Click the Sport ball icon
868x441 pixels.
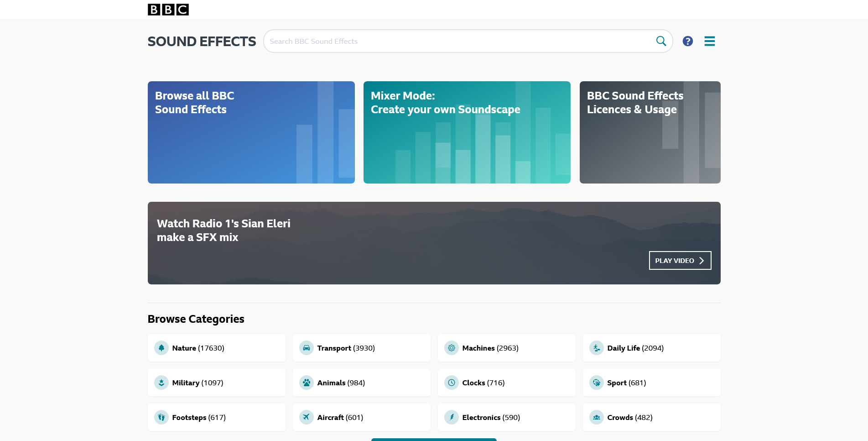597,383
